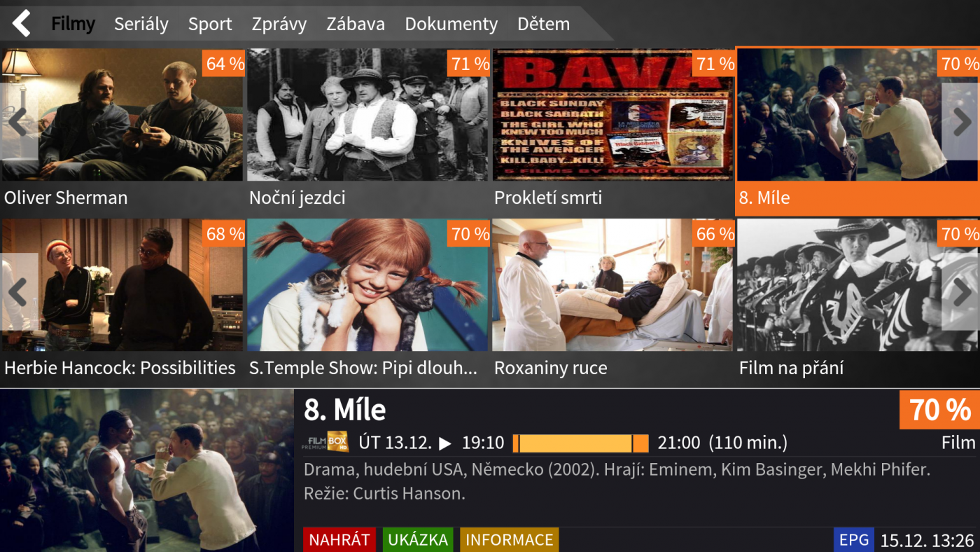Click the green UKÁZKA button
Screen dimensions: 980x552
418,539
